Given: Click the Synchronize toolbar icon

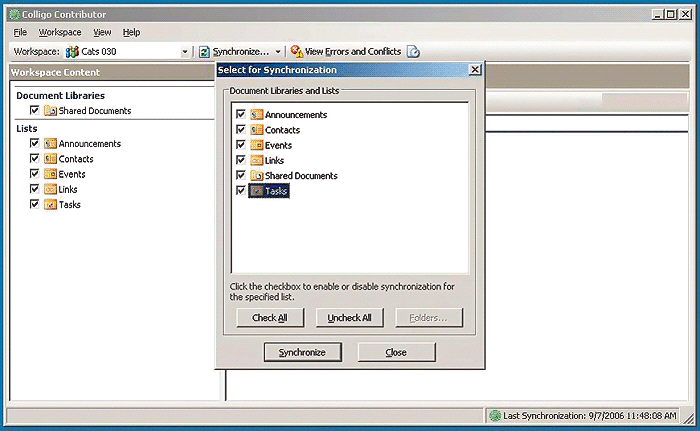Looking at the screenshot, I should pyautogui.click(x=204, y=52).
